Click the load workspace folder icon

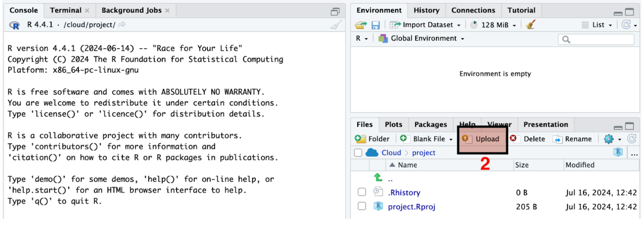pos(361,25)
